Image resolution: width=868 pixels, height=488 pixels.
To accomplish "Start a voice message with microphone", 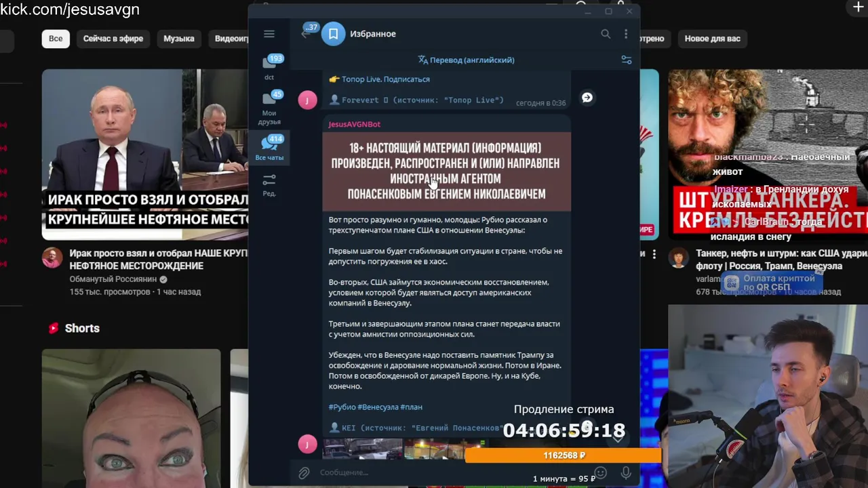I will coord(626,472).
